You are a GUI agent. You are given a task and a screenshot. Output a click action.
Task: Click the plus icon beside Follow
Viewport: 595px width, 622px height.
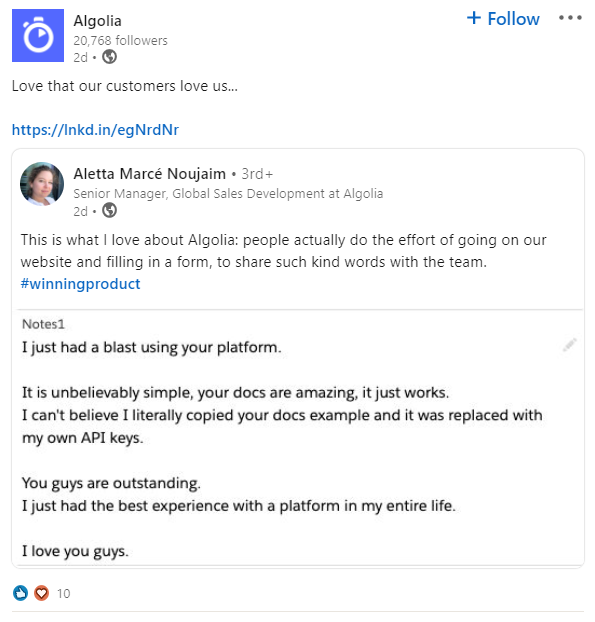pos(474,18)
